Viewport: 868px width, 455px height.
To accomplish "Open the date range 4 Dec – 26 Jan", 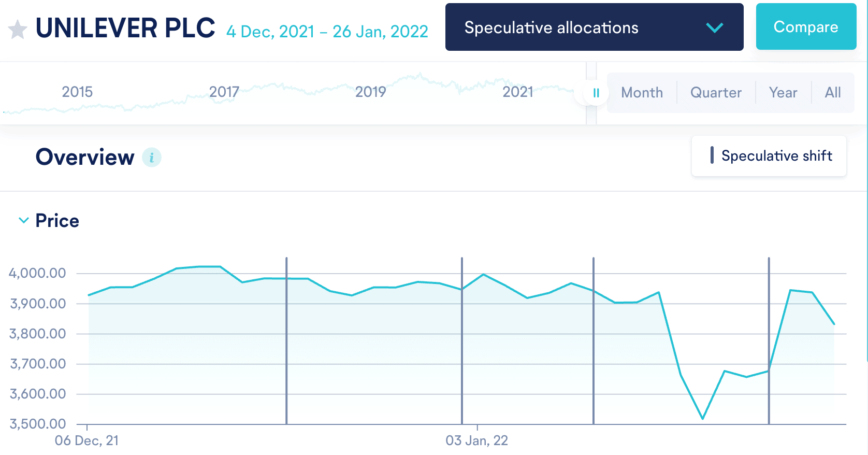I will 327,32.
